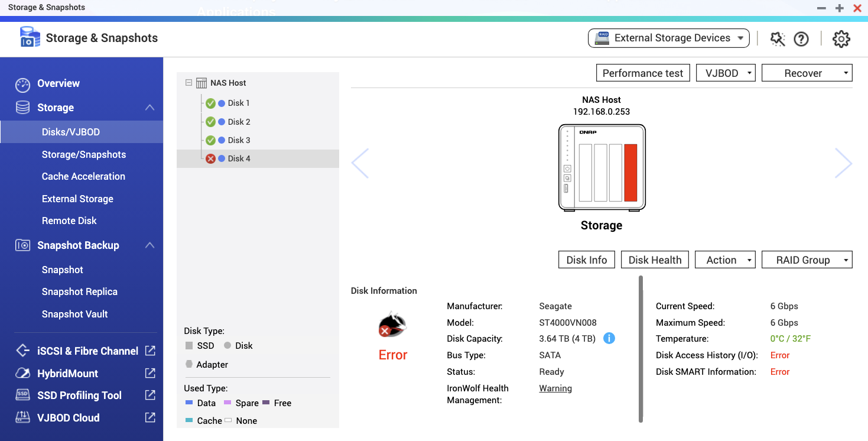Click the right navigation arrow beside the NAS image
The image size is (868, 441).
tap(843, 163)
